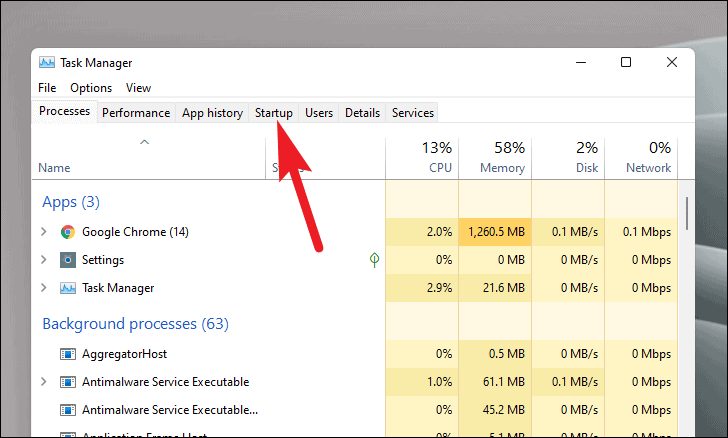
Task: Maximize the Task Manager window
Action: point(626,62)
